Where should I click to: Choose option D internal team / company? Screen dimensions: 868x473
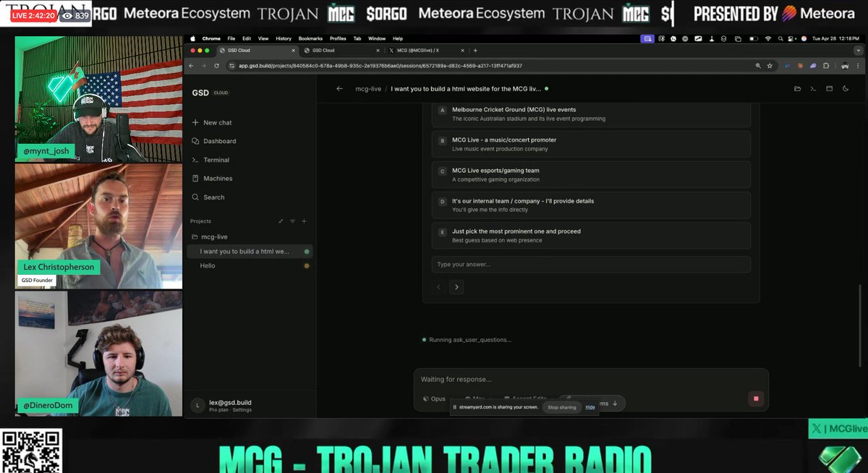pos(591,205)
